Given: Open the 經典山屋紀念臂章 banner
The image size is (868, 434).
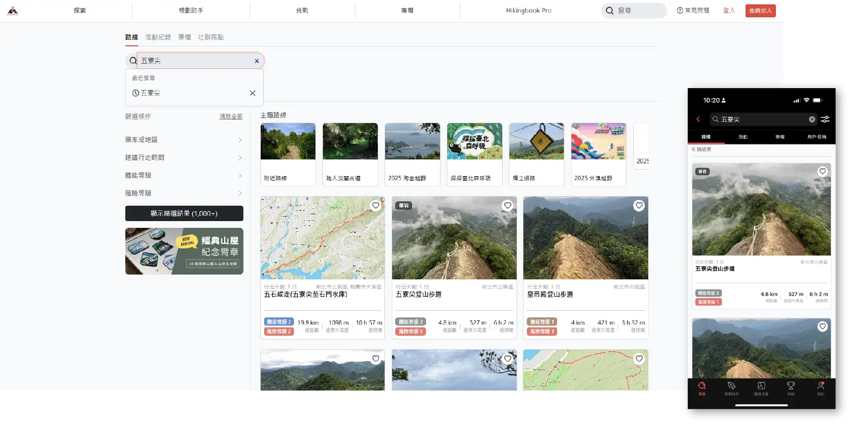Looking at the screenshot, I should point(184,251).
